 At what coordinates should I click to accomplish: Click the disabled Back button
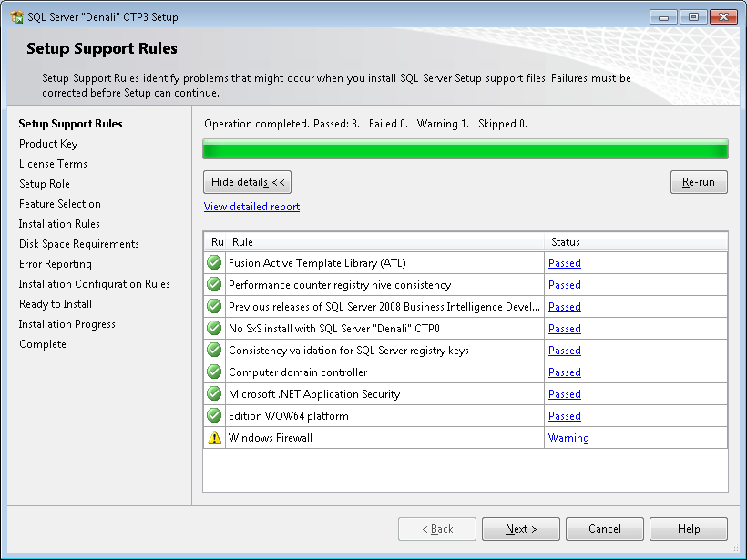[x=437, y=529]
